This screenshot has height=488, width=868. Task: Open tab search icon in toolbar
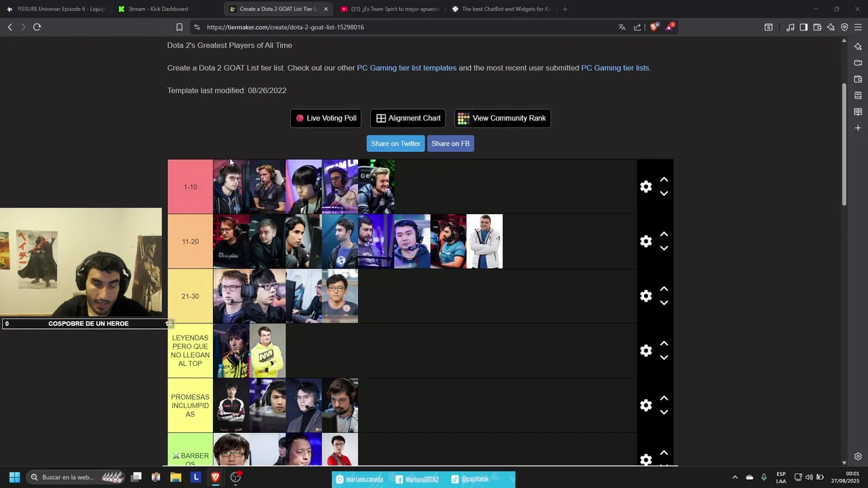click(x=768, y=27)
